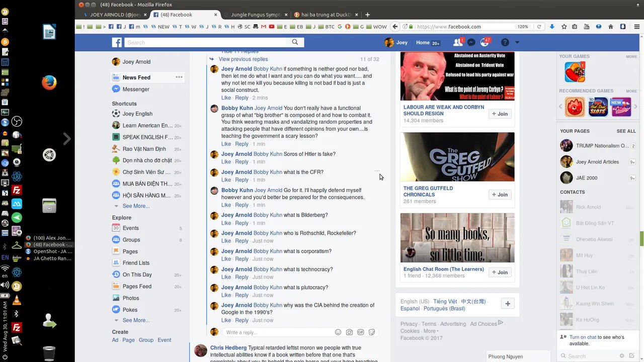
Task: Launch Firefox from desktop icon
Action: (49, 82)
